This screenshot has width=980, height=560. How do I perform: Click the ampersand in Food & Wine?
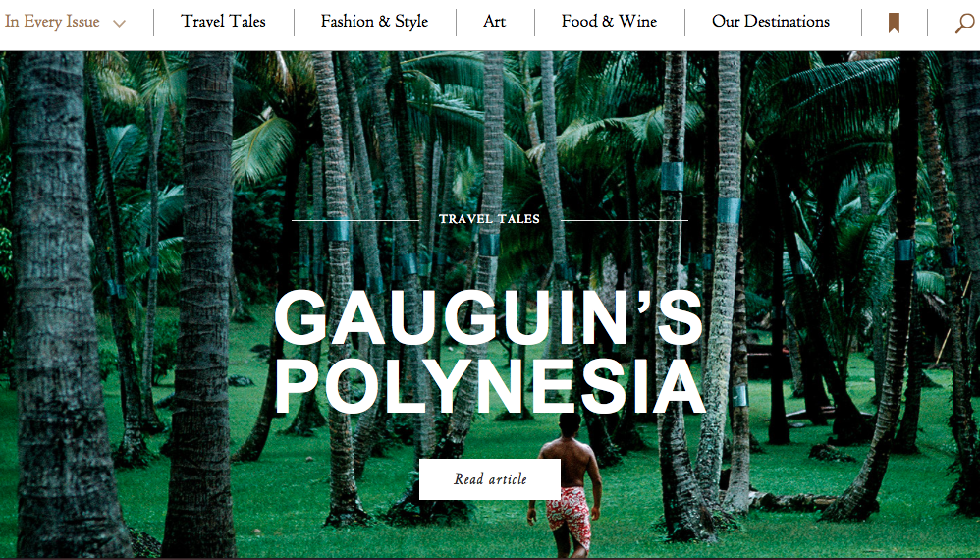click(608, 22)
